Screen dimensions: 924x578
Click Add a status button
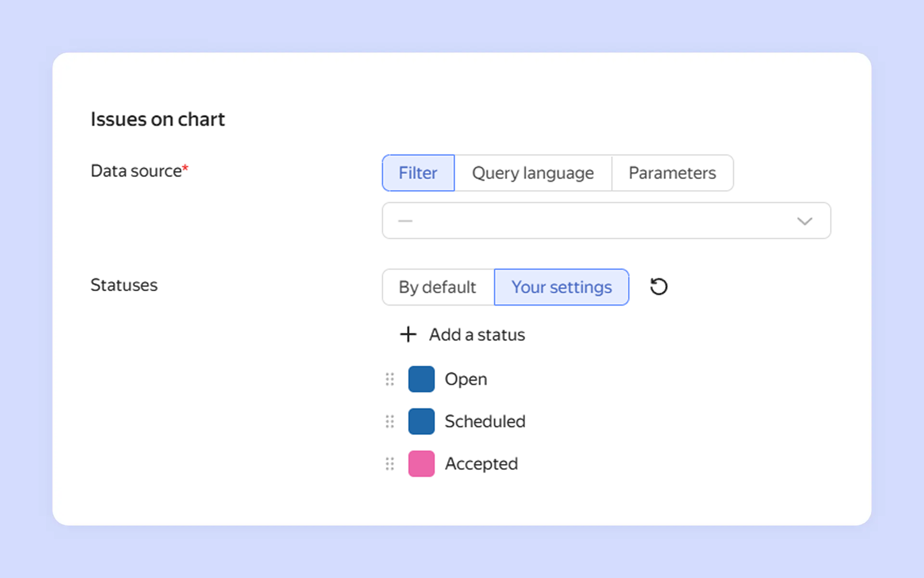[476, 334]
